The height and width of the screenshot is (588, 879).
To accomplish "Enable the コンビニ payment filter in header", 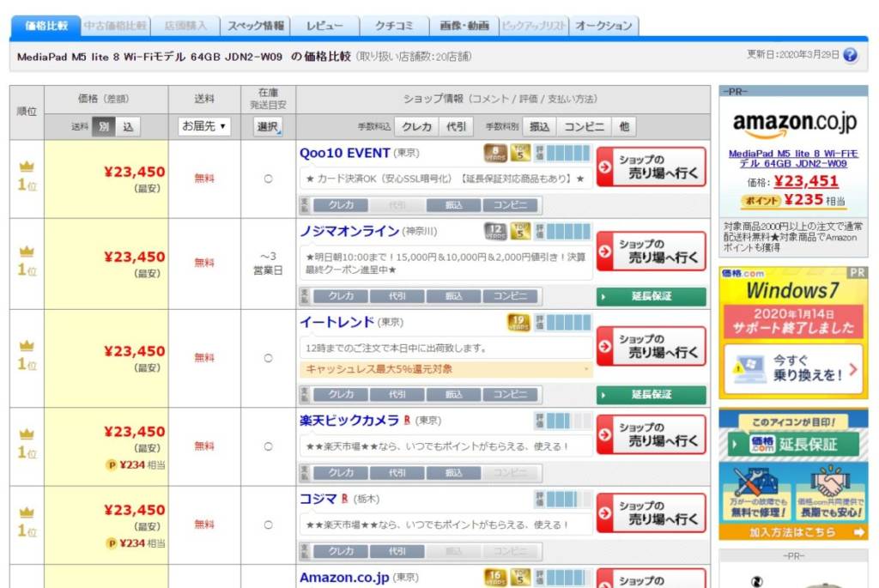I will 584,127.
